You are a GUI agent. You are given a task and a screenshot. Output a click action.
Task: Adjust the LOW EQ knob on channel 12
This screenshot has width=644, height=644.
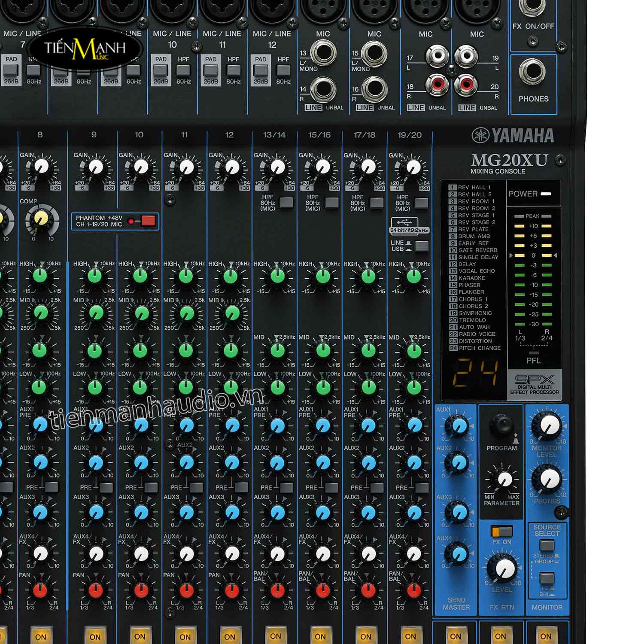tap(231, 387)
